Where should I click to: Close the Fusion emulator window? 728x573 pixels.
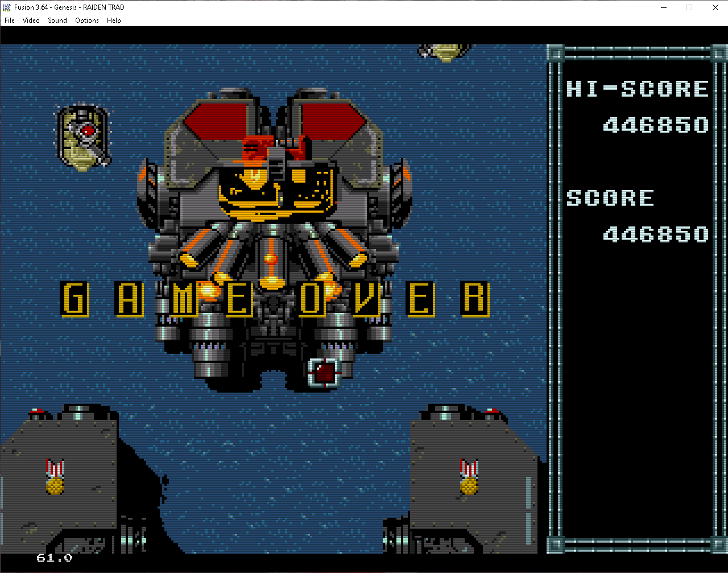click(x=715, y=7)
